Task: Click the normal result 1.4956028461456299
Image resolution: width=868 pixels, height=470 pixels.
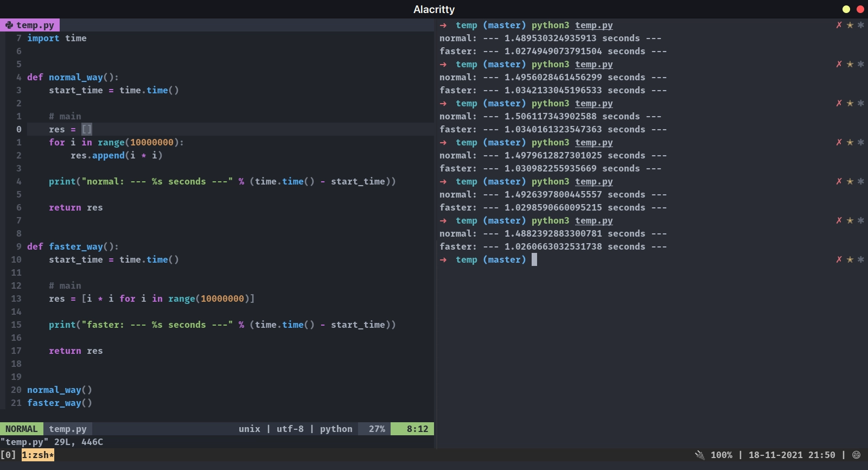Action: coord(553,77)
